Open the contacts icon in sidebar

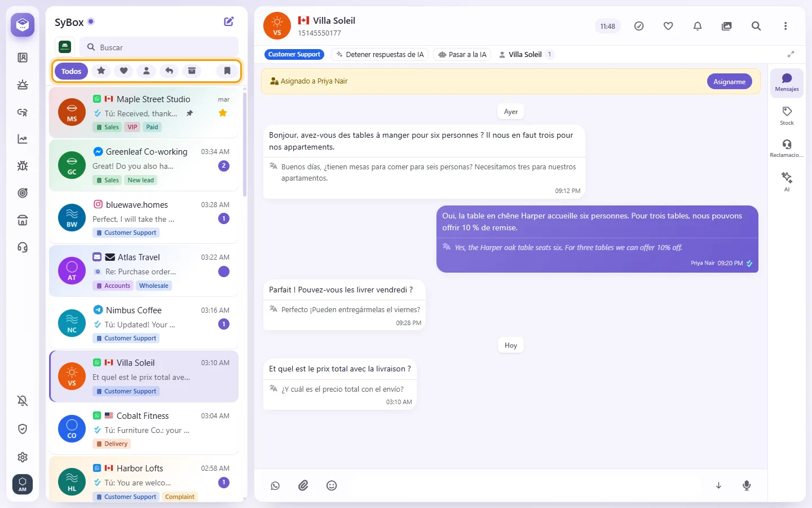(x=23, y=58)
